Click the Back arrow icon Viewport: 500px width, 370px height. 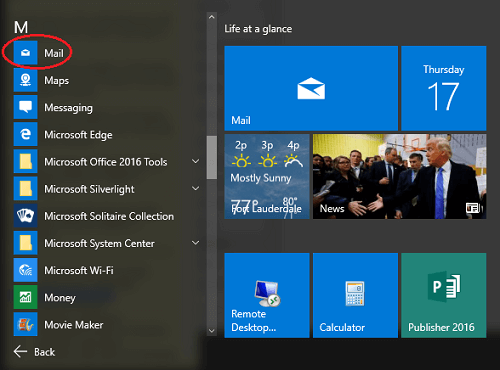pyautogui.click(x=20, y=352)
